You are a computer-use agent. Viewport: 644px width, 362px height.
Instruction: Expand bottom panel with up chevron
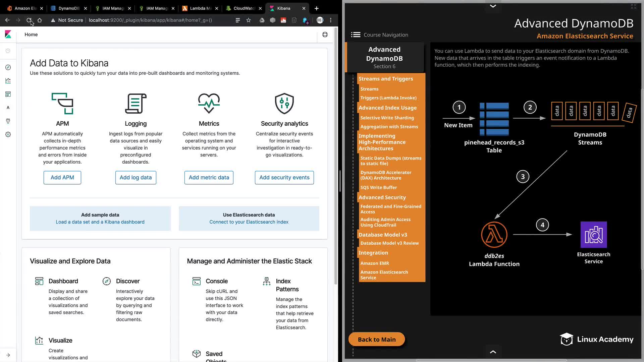coord(493,352)
